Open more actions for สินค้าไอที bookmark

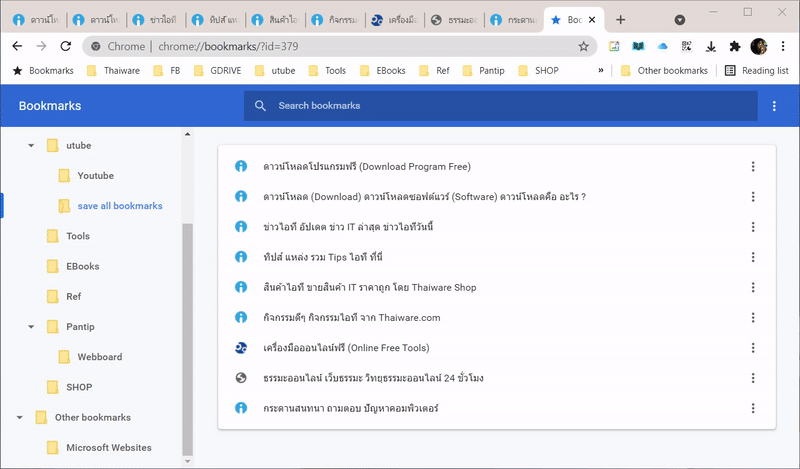coord(753,287)
